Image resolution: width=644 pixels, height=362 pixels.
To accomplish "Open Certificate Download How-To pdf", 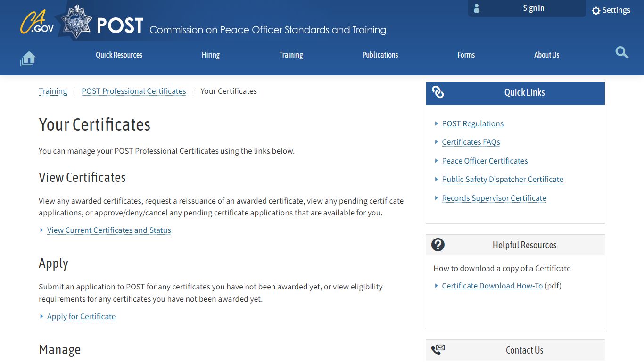I will point(492,286).
